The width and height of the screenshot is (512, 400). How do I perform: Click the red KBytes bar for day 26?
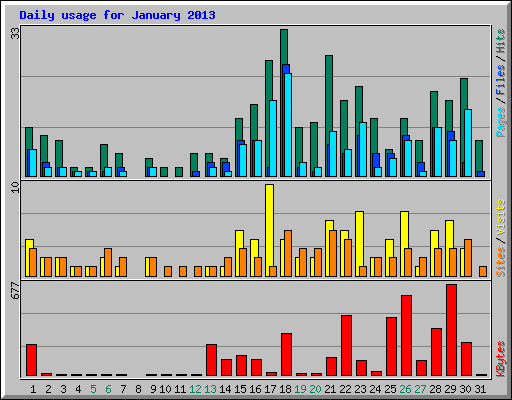406,335
